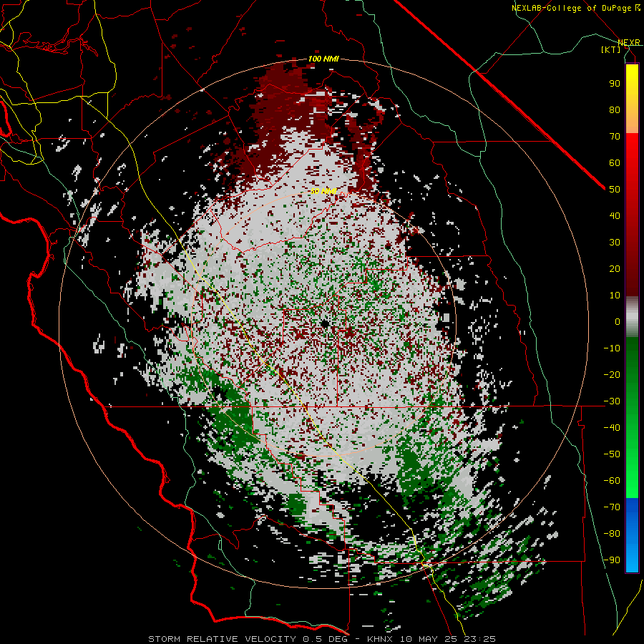Screen dimensions: 644x644
Task: Click the 30 value on the velocity scale
Action: 615,243
